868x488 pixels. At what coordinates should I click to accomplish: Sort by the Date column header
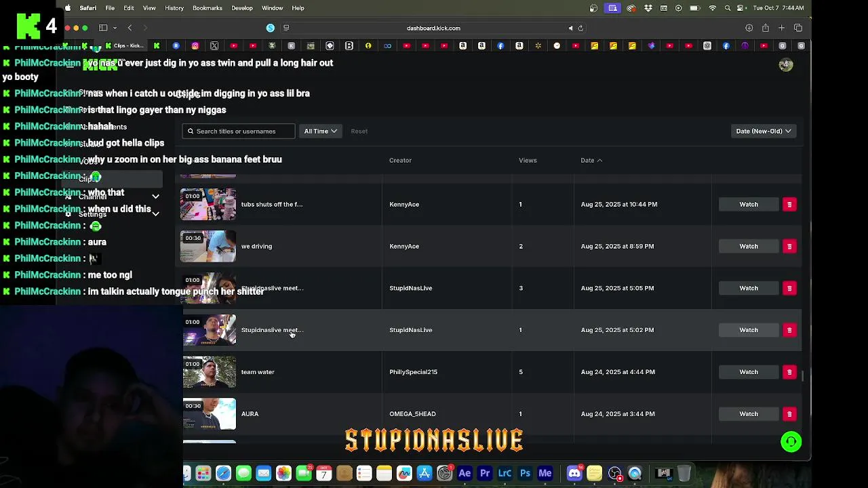[x=591, y=161]
